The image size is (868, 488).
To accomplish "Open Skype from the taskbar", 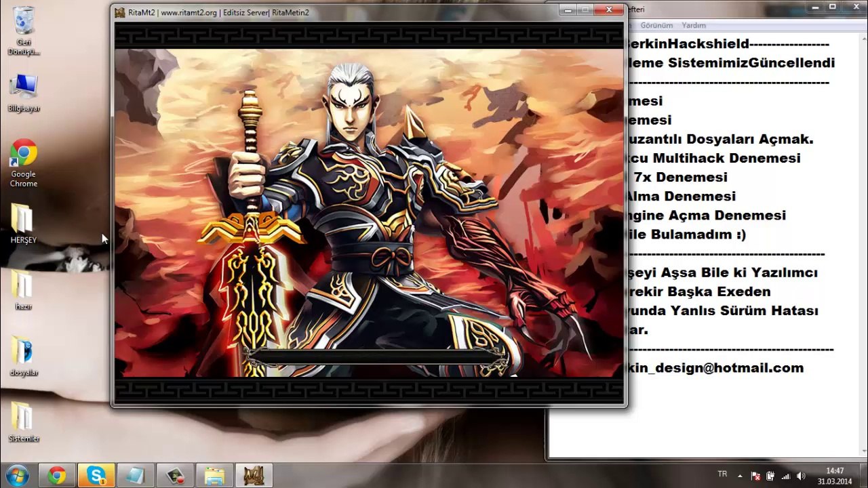I will (96, 475).
